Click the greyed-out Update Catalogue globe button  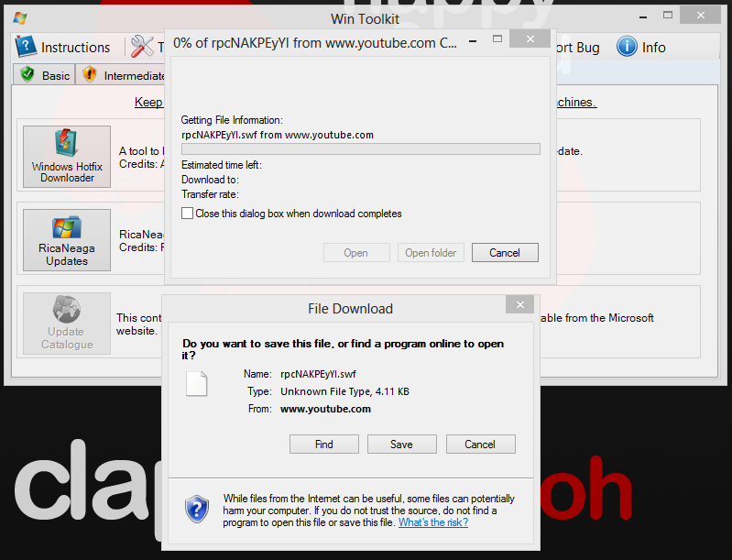(x=67, y=324)
